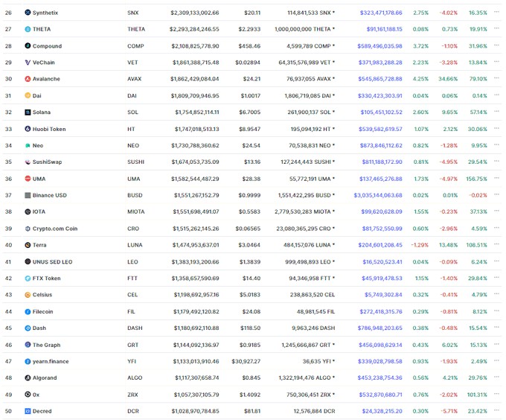This screenshot has height=420, width=506.
Task: Click the Synthetix coin logo icon
Action: pyautogui.click(x=28, y=13)
